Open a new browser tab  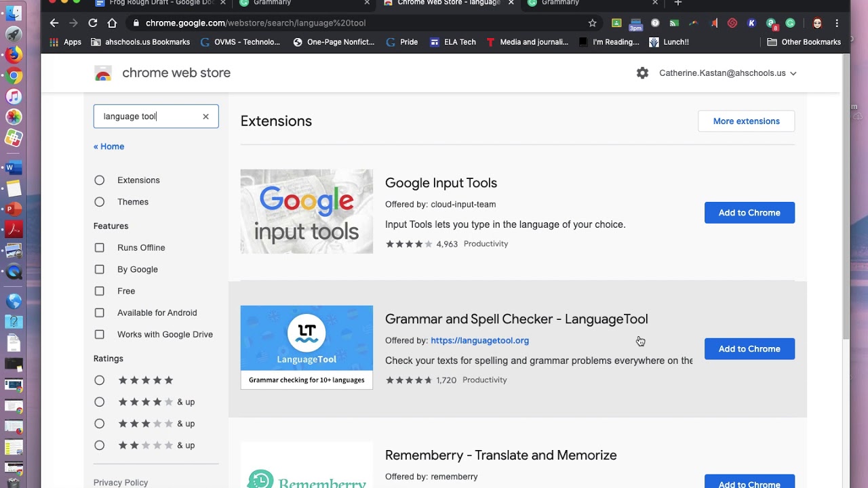[x=677, y=3]
